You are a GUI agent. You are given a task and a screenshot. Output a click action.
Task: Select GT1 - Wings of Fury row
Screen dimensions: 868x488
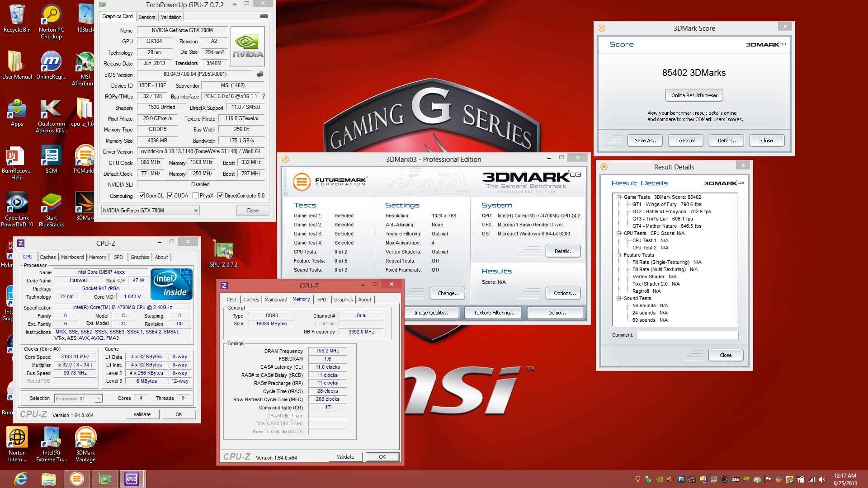667,204
